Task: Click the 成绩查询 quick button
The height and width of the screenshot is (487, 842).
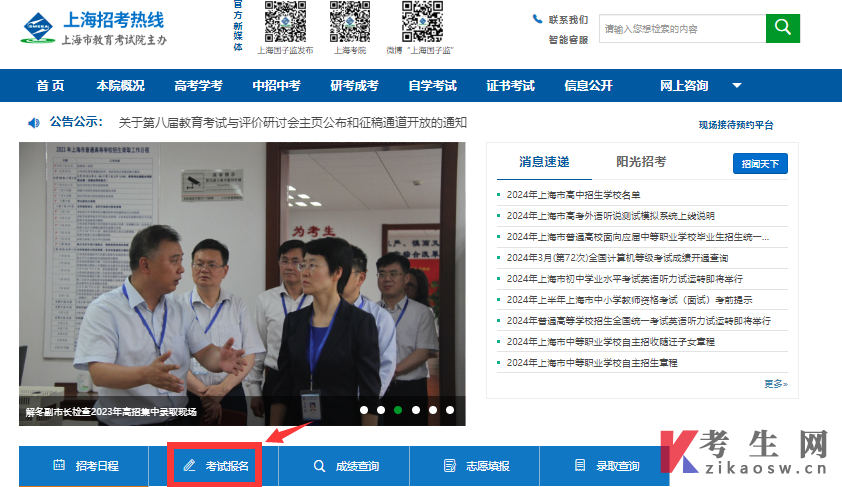Action: pos(344,466)
